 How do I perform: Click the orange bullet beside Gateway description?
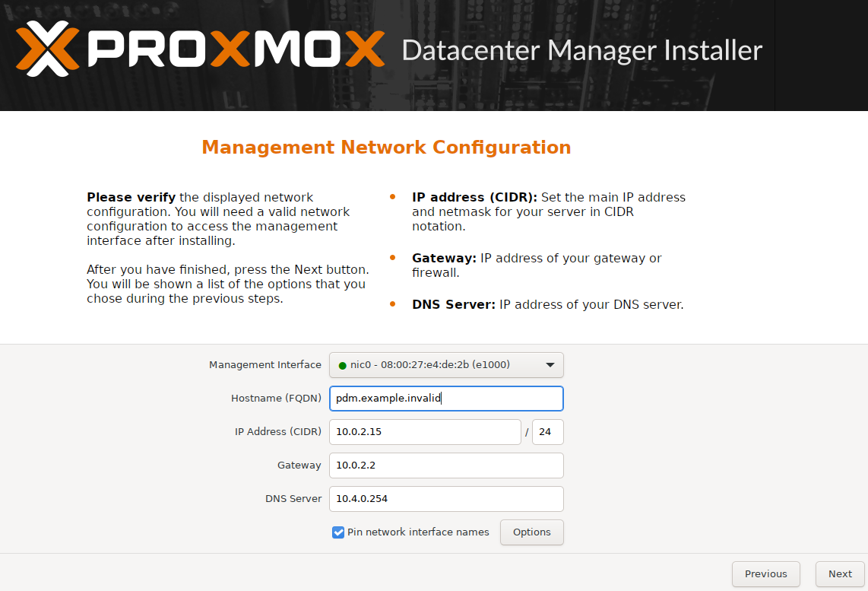pos(392,258)
